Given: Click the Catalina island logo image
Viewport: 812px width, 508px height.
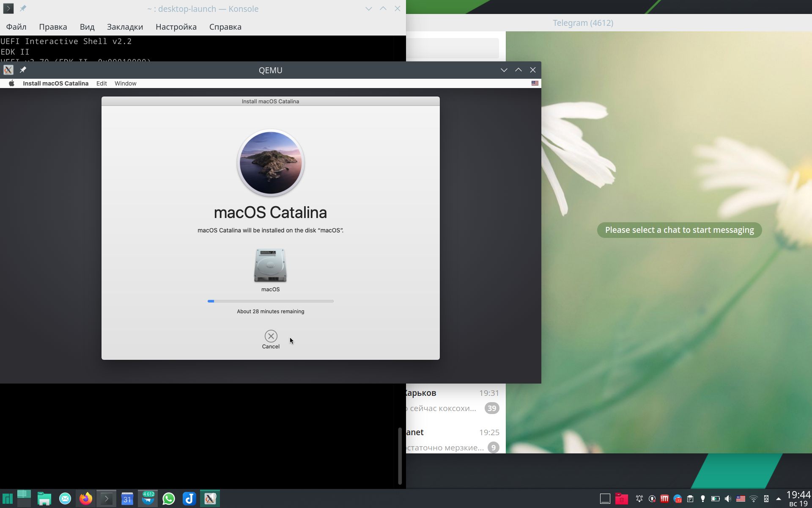Looking at the screenshot, I should click(x=271, y=163).
